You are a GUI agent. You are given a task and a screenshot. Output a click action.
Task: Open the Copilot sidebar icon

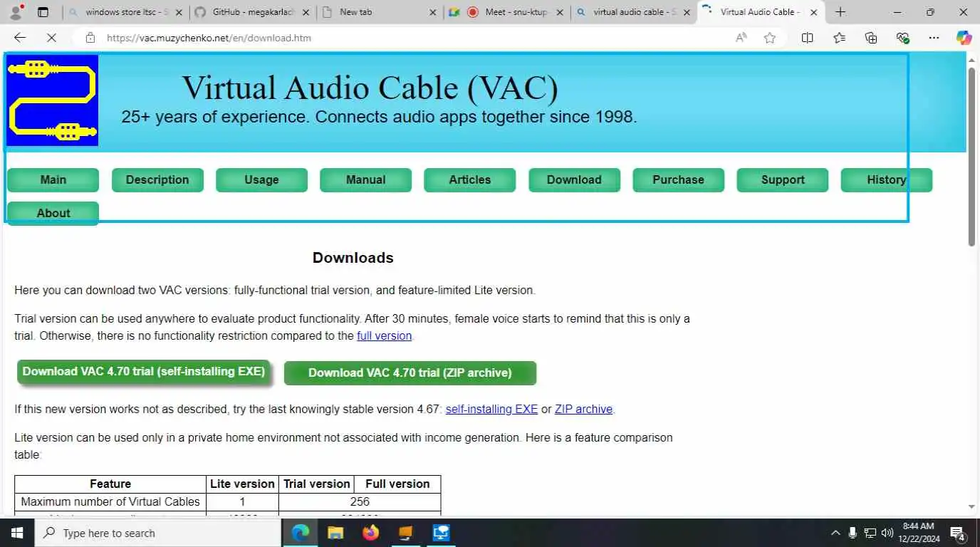(964, 38)
